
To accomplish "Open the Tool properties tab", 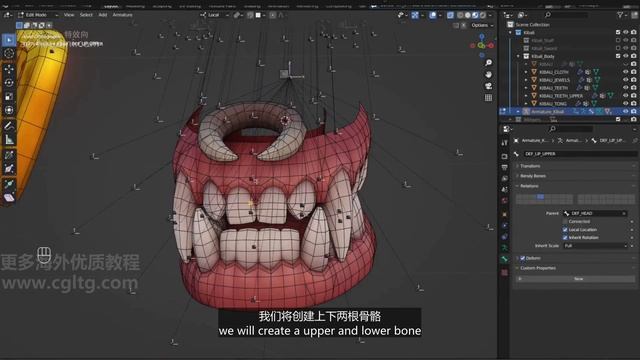I will coord(505,143).
